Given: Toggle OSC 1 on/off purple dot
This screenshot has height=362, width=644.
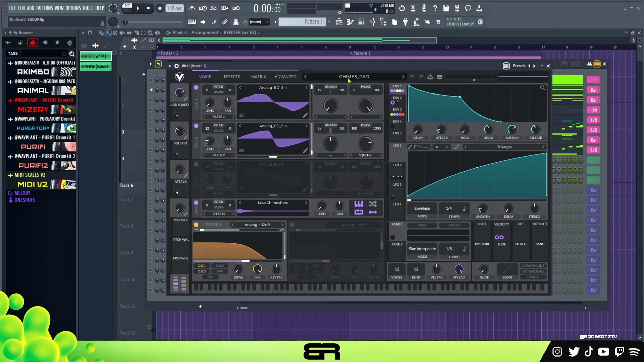Looking at the screenshot, I should (x=196, y=87).
